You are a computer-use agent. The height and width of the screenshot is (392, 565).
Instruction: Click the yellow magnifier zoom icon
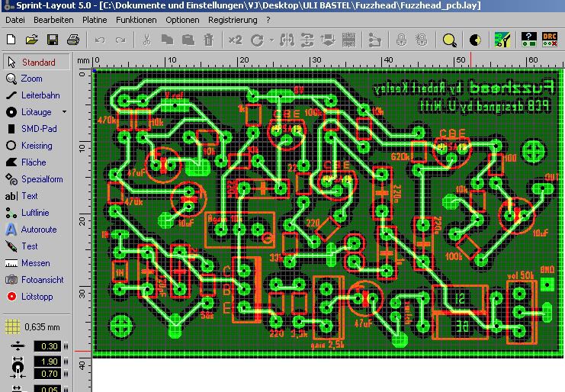point(449,40)
